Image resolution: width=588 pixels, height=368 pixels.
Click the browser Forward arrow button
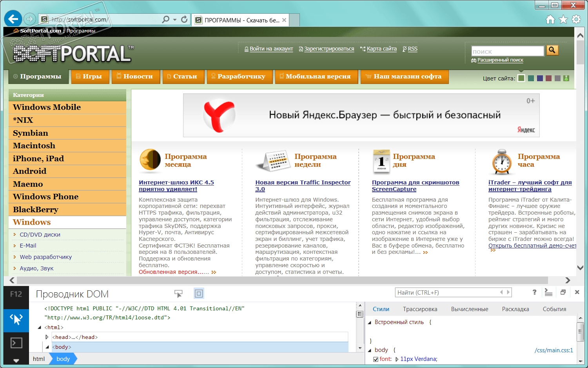[x=30, y=19]
